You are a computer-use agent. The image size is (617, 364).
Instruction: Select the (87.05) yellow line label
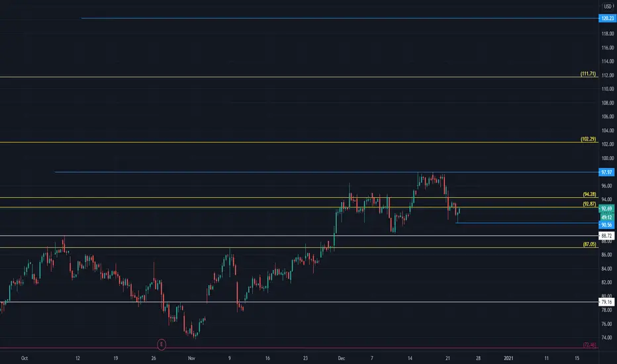(x=589, y=244)
